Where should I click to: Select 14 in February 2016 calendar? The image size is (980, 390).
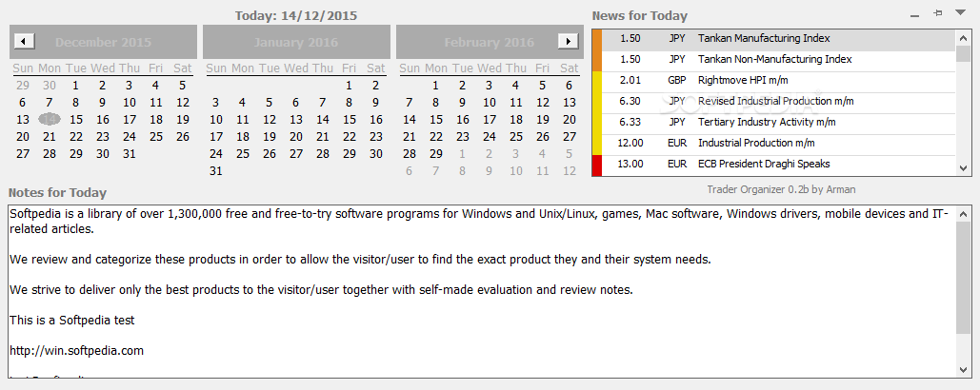(410, 120)
